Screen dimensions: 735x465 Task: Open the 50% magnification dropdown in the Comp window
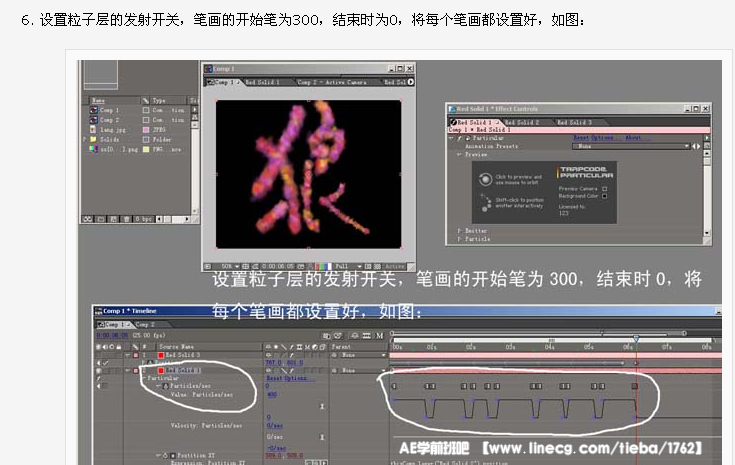click(230, 266)
